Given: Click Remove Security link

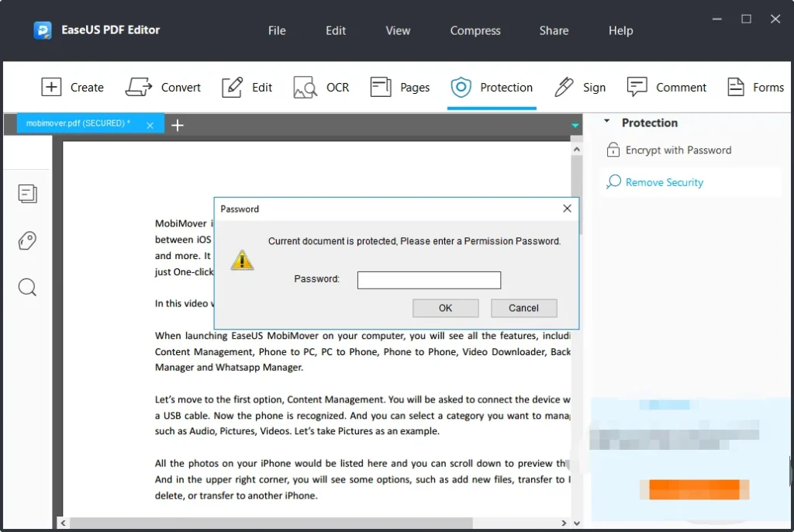Looking at the screenshot, I should (663, 181).
